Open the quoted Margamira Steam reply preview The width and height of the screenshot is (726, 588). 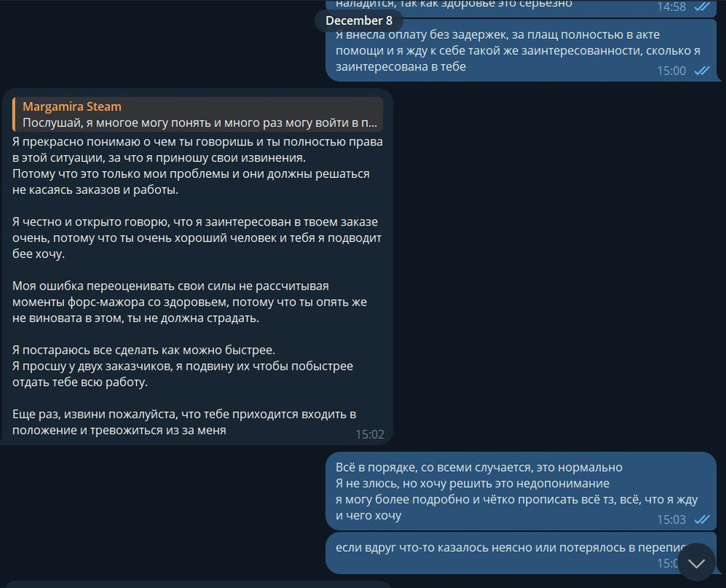point(198,115)
